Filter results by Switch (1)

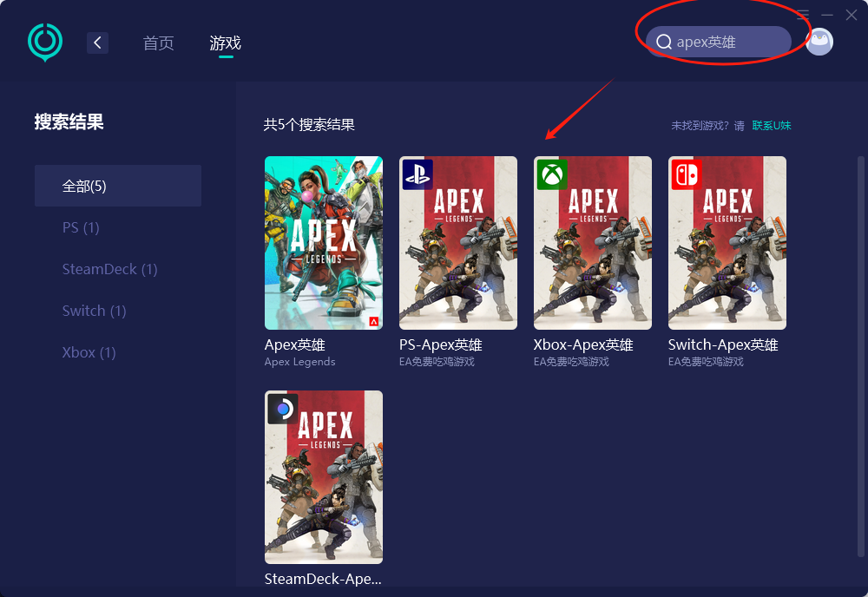(94, 311)
